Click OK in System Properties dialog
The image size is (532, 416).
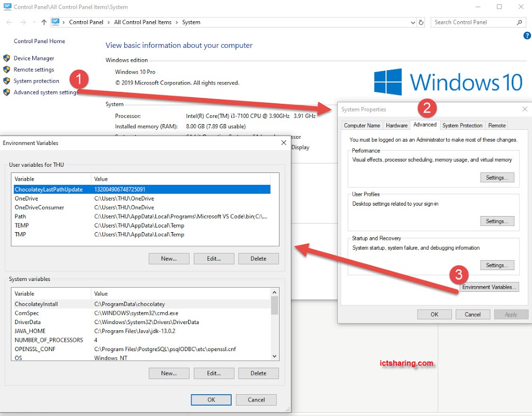click(x=434, y=314)
